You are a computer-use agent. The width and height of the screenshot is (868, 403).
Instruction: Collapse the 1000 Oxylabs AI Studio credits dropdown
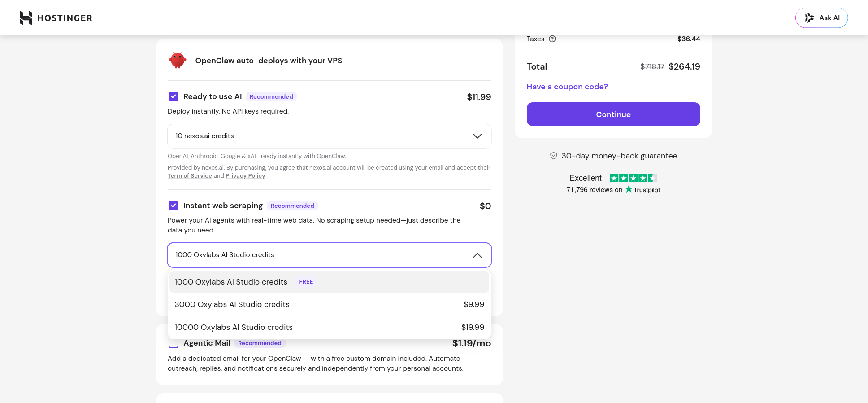330,255
